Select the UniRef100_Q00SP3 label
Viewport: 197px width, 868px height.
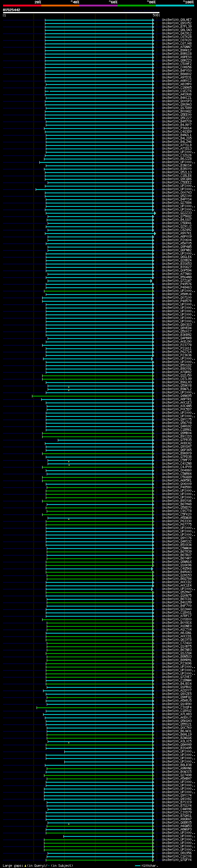(176, 101)
